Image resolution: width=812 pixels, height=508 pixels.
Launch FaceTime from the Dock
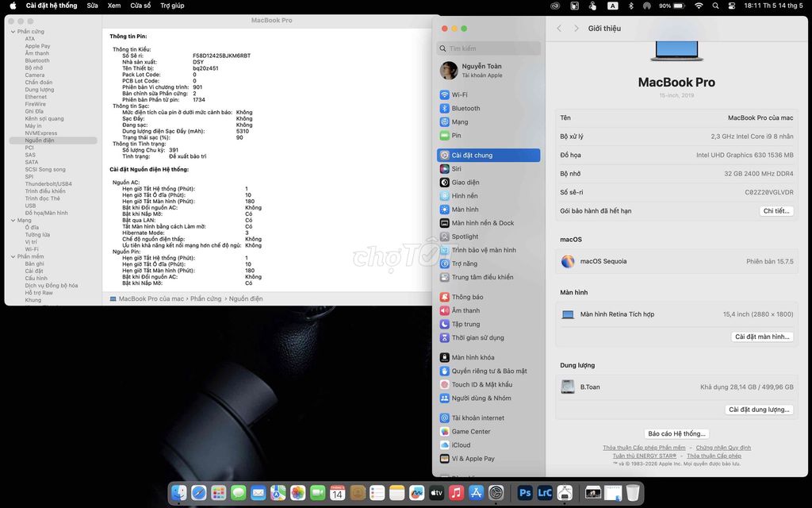coord(317,492)
